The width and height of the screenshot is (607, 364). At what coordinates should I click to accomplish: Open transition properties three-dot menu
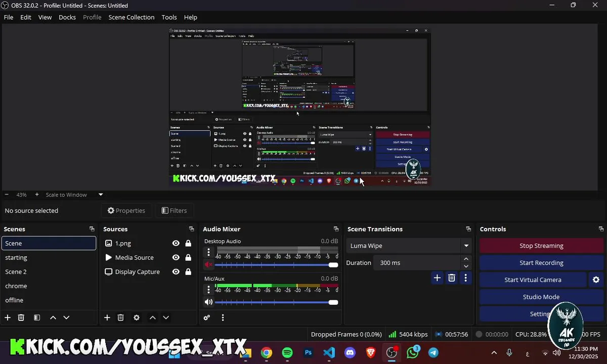(466, 278)
